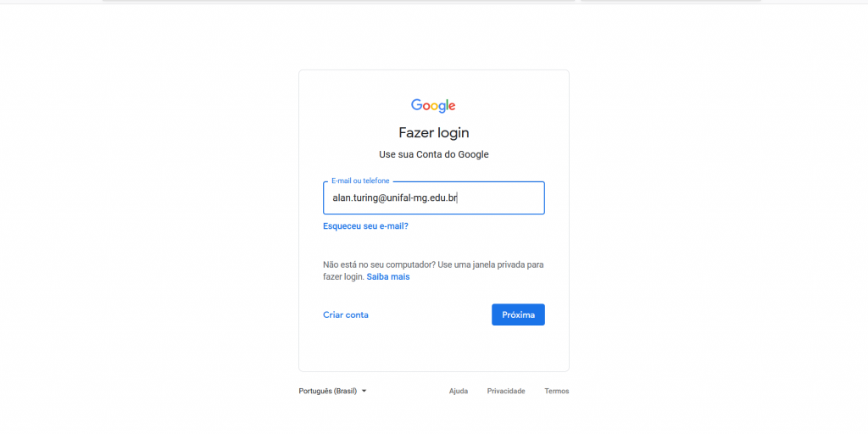The height and width of the screenshot is (434, 868).
Task: Follow the Esqueceu seu e-mail? link
Action: (x=365, y=225)
